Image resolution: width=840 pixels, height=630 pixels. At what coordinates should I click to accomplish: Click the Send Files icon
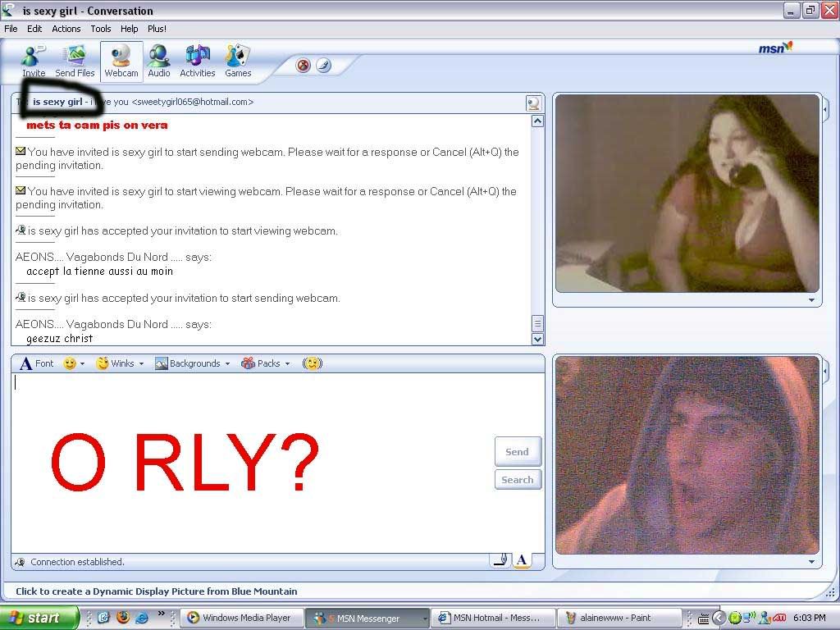point(75,62)
